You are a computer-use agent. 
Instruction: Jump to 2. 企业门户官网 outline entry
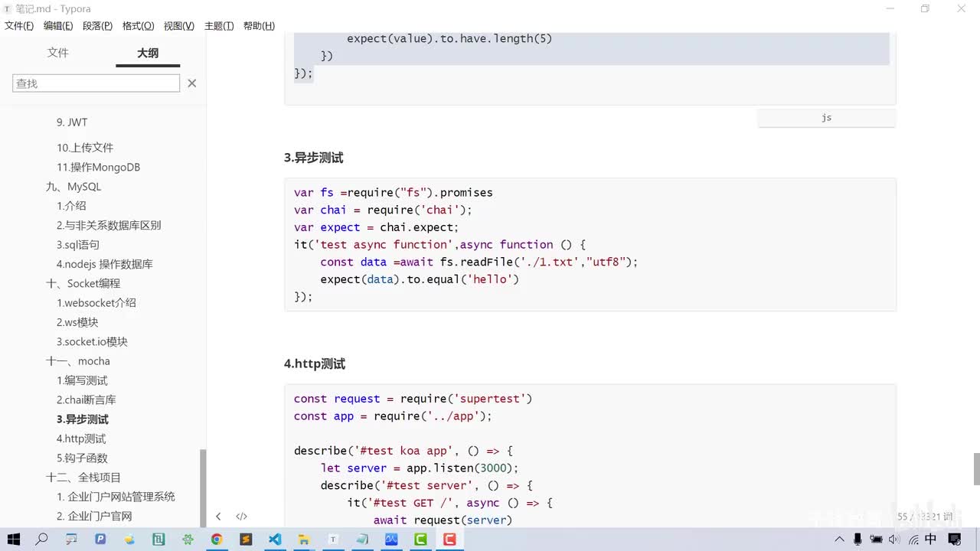click(x=94, y=517)
